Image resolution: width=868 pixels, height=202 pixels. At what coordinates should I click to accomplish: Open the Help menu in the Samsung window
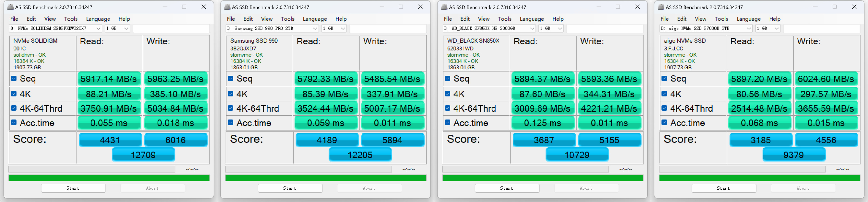341,19
